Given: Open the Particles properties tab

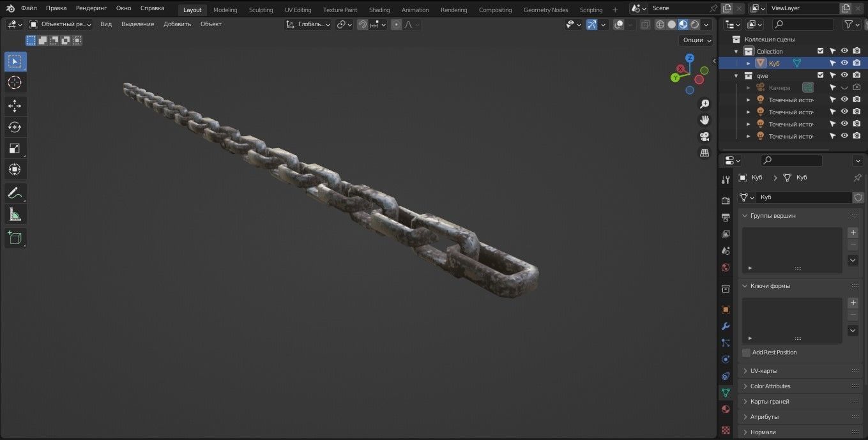Looking at the screenshot, I should click(726, 342).
